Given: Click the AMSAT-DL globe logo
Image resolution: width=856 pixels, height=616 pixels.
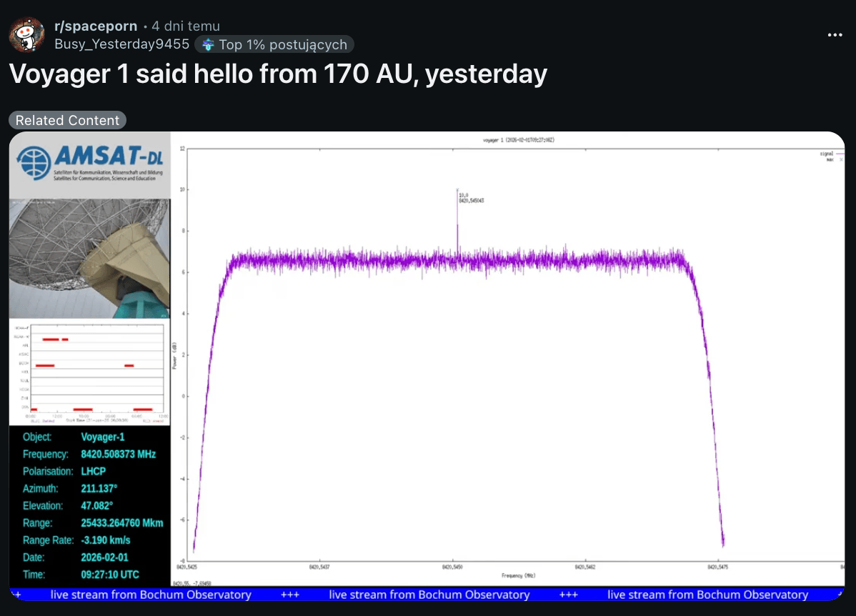Looking at the screenshot, I should coord(32,164).
